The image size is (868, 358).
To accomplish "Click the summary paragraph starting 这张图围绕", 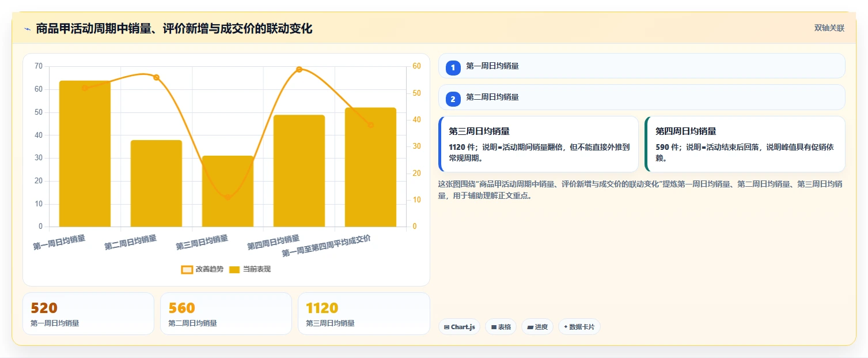I will 640,190.
